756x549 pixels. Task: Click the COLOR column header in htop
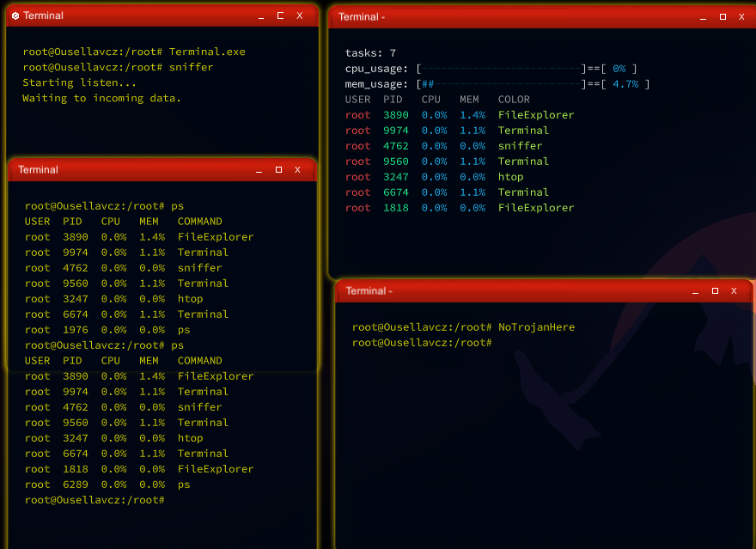[x=514, y=100]
